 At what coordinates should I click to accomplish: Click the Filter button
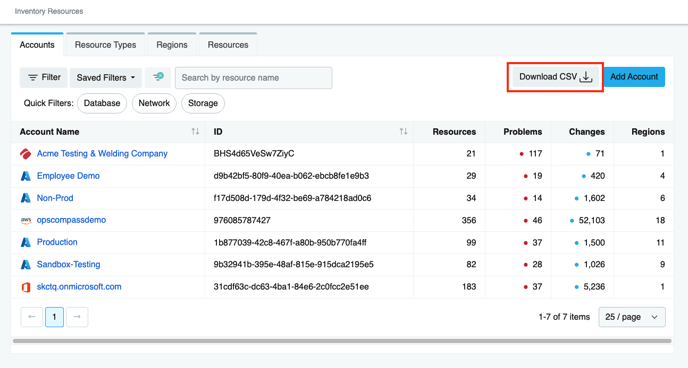[43, 78]
